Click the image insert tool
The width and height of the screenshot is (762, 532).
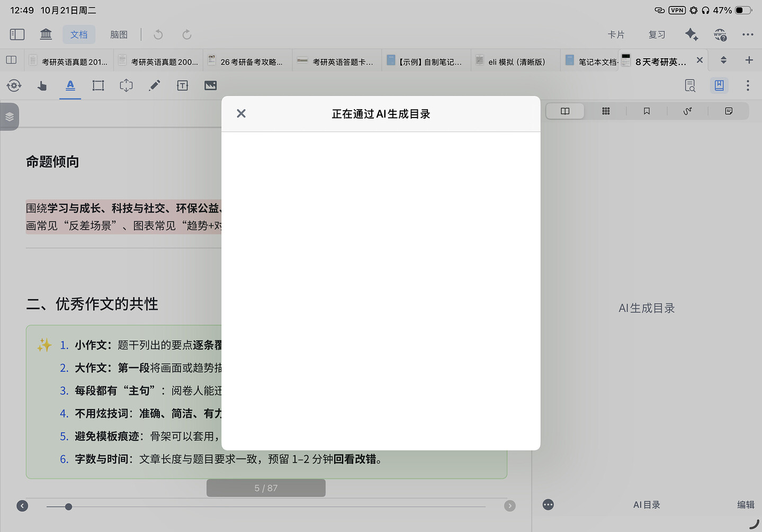point(210,86)
